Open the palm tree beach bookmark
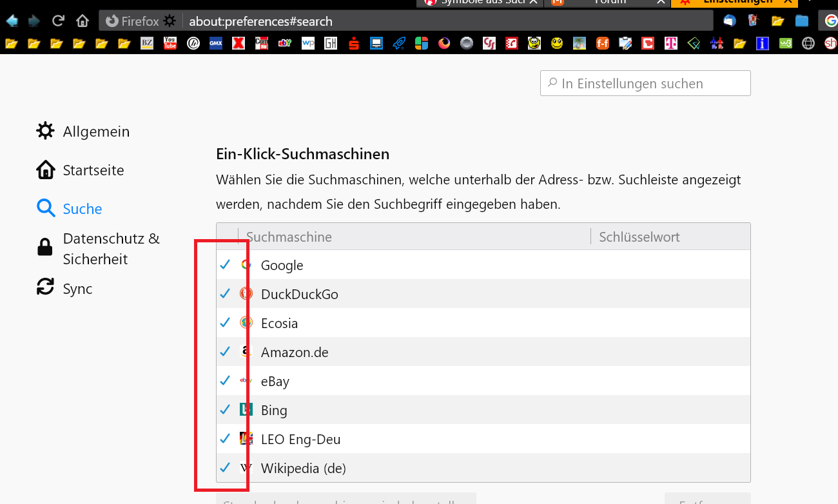Viewport: 838px width, 504px height. [580, 44]
